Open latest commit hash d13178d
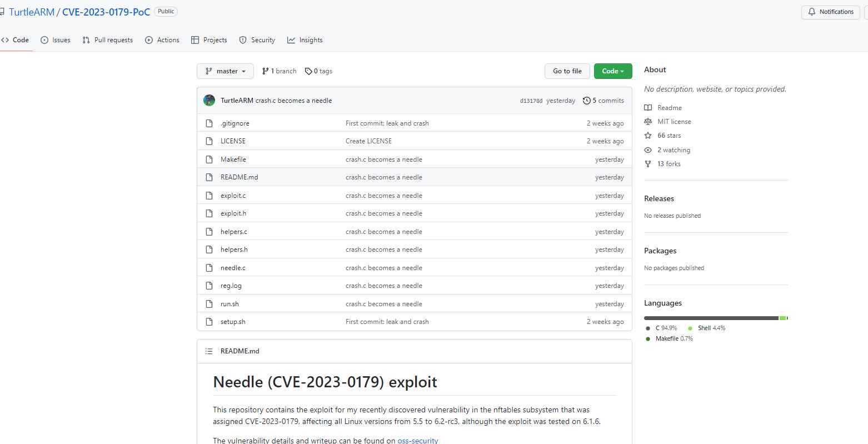The width and height of the screenshot is (868, 444). click(531, 101)
